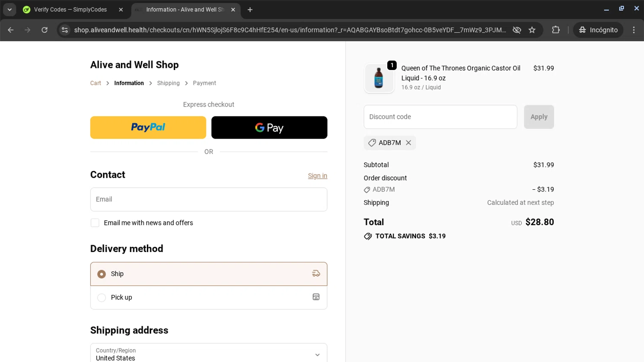Click the $28.80 total amount
The image size is (644, 362).
click(540, 222)
